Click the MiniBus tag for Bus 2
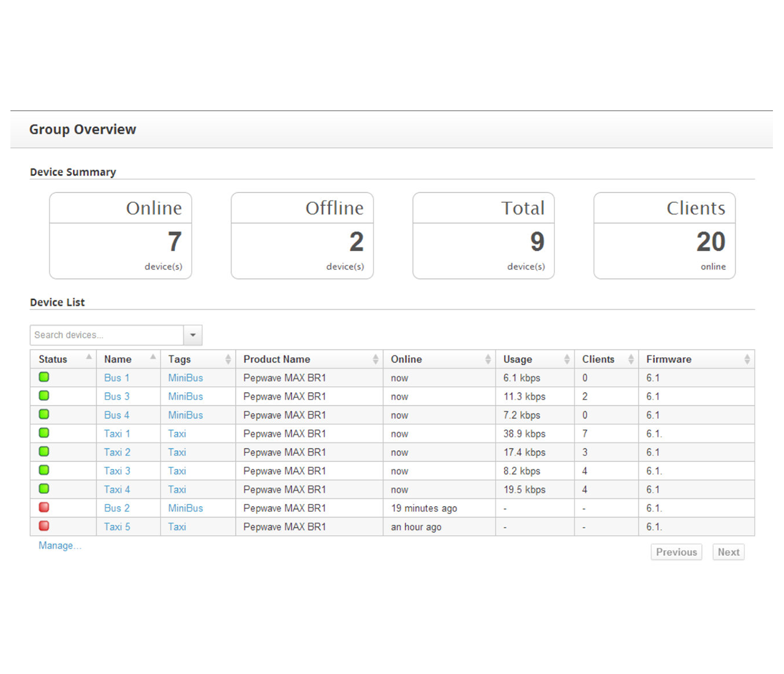784x674 pixels. 186,508
